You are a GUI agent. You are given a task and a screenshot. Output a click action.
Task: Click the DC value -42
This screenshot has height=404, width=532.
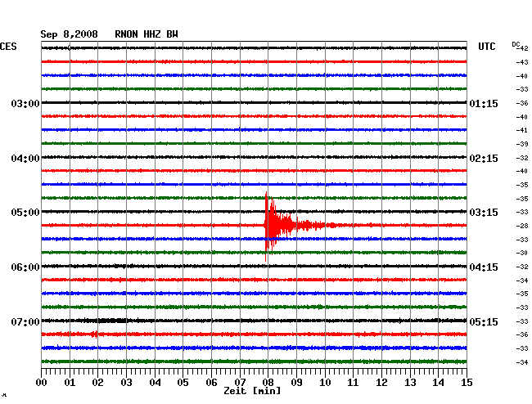tap(522, 48)
